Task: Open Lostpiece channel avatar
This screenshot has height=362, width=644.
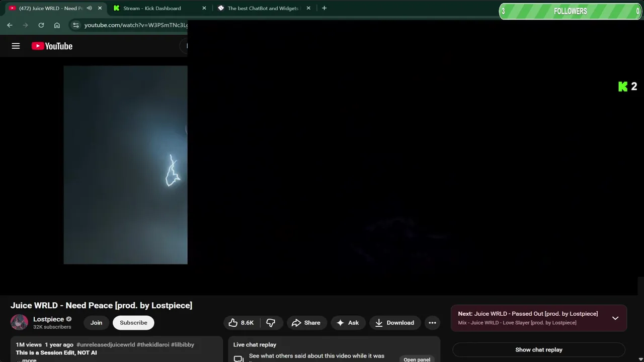Action: [19, 322]
